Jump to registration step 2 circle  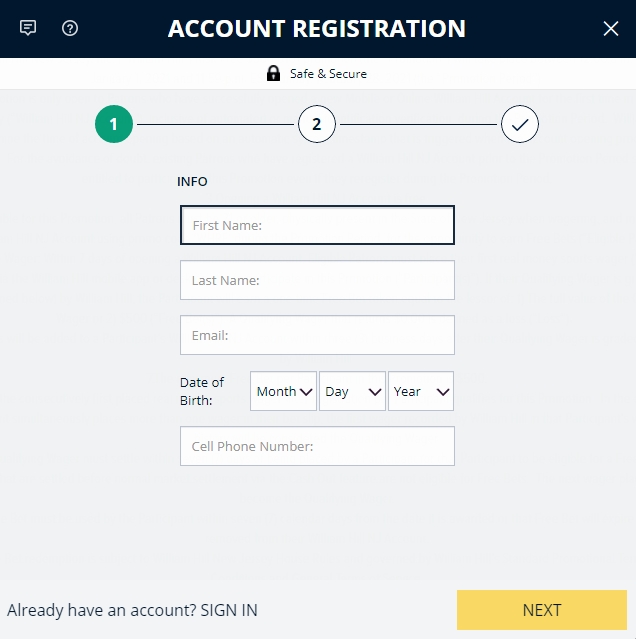316,125
